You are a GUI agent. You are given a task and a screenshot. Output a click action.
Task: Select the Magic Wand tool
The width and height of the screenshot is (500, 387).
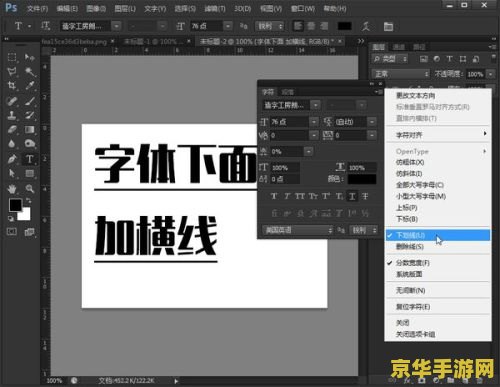[29, 72]
